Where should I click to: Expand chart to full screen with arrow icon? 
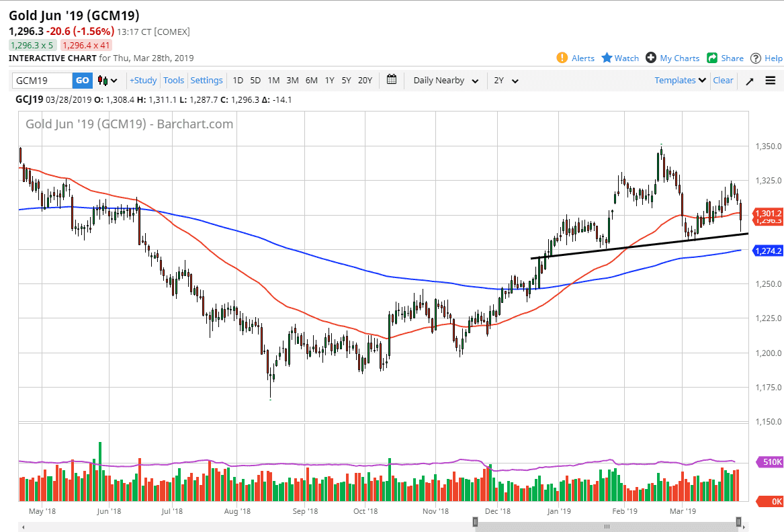click(x=750, y=81)
